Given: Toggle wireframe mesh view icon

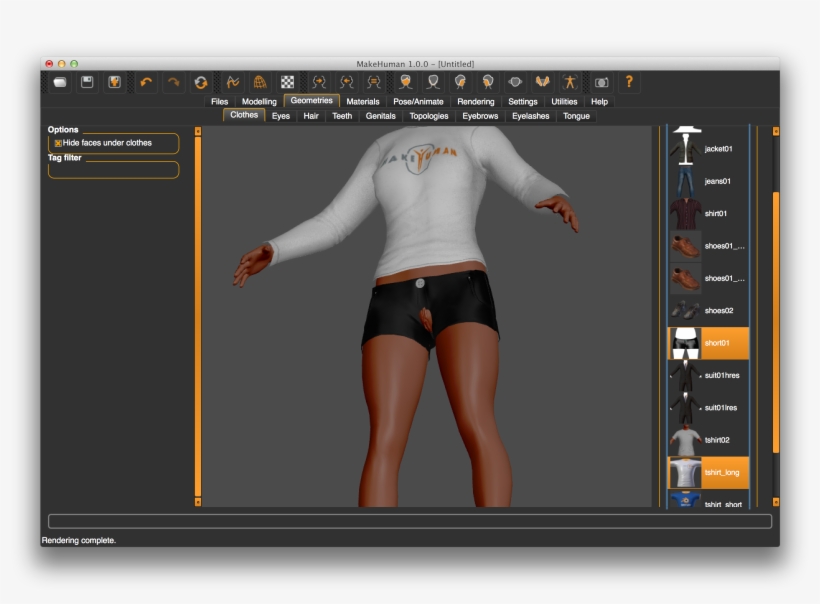Looking at the screenshot, I should click(x=260, y=82).
